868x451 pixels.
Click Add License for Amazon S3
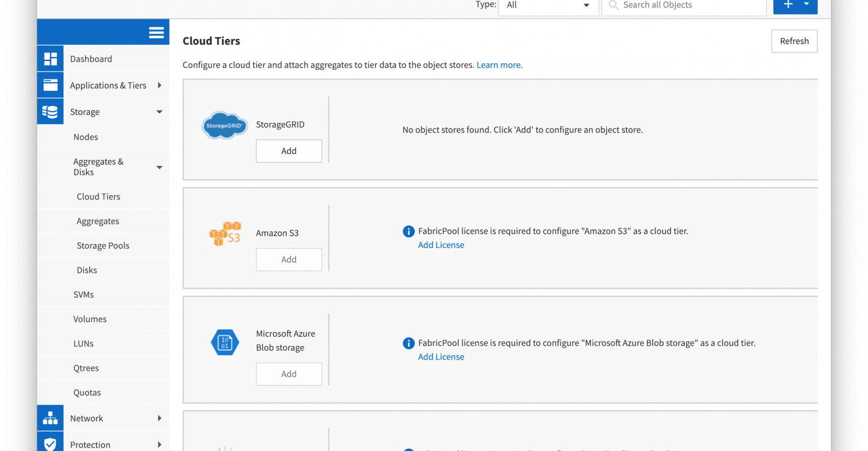441,245
